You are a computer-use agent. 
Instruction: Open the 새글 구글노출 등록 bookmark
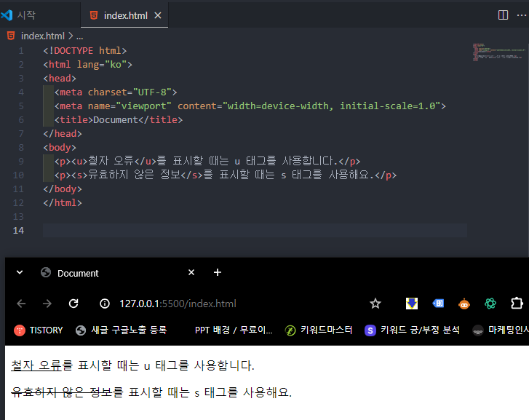pyautogui.click(x=122, y=330)
